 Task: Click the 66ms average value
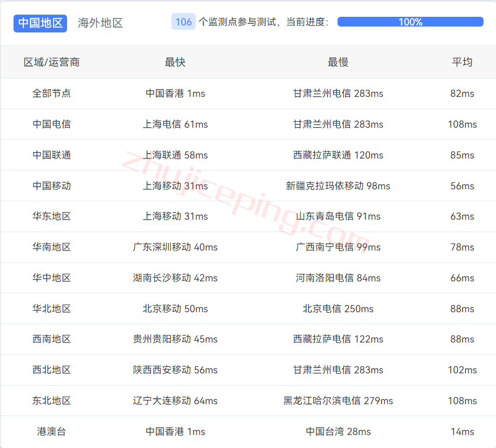coord(462,278)
